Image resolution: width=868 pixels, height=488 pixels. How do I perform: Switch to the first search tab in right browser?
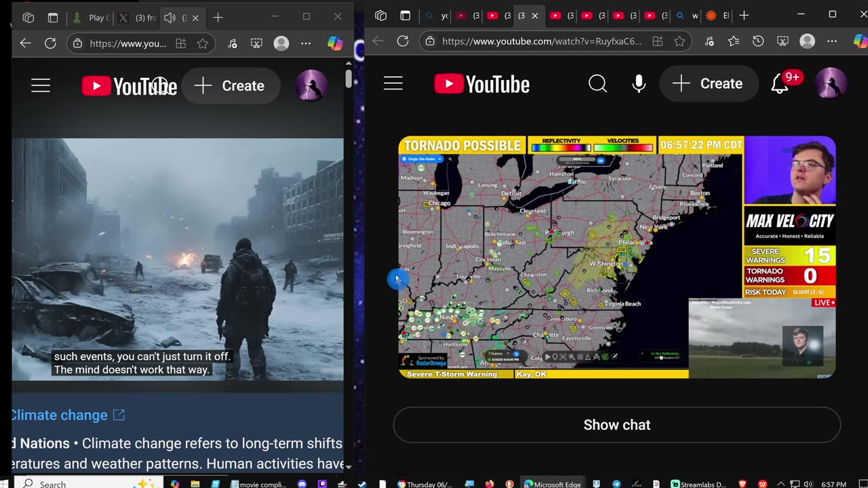tap(437, 16)
